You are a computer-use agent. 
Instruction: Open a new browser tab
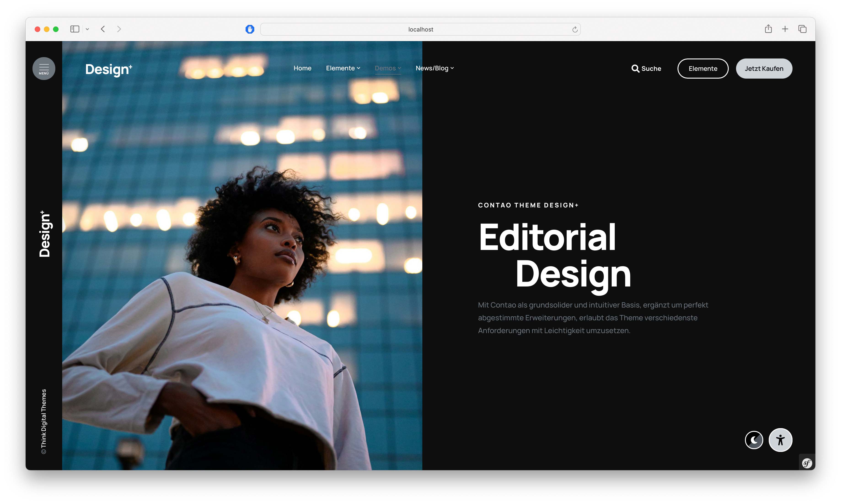[785, 29]
